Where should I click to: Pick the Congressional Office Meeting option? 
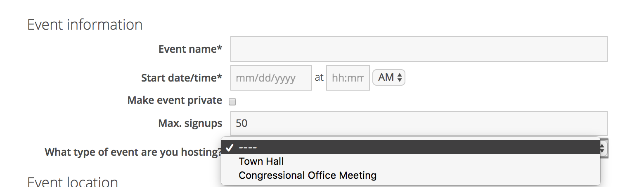(308, 175)
